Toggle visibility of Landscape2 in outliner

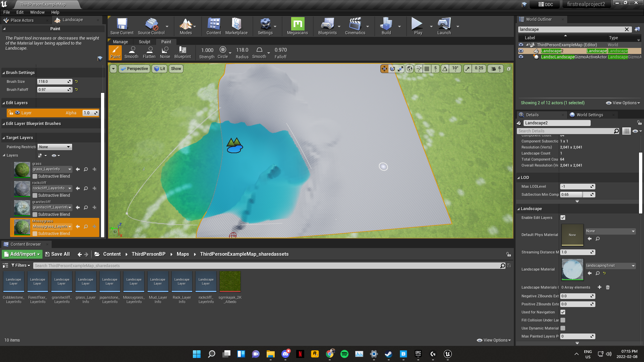(x=521, y=51)
